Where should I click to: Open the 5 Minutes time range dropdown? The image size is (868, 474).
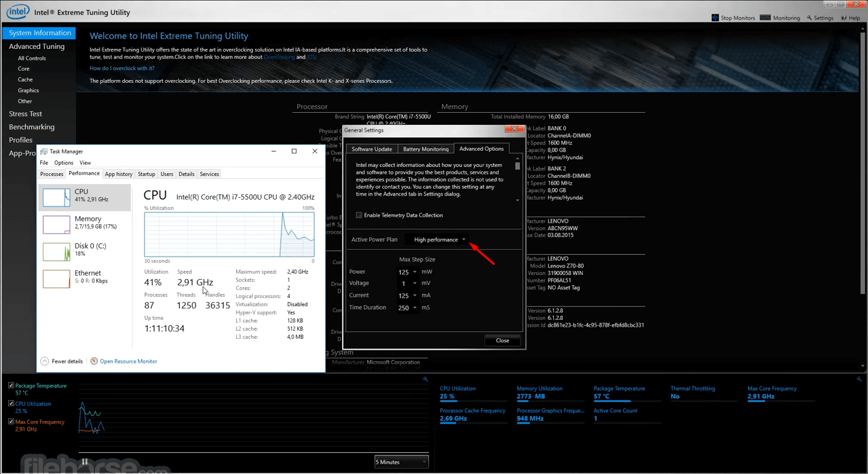tap(402, 462)
